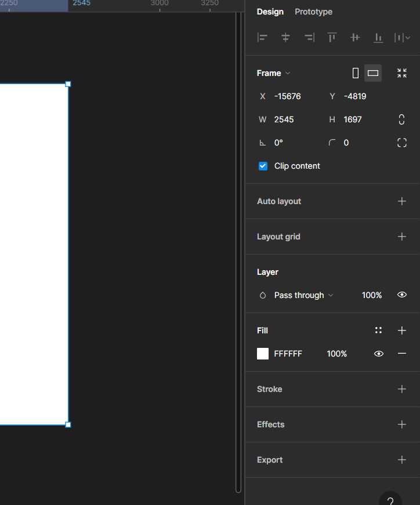Click the white FFFFFF fill swatch
The height and width of the screenshot is (505, 420).
click(x=263, y=354)
